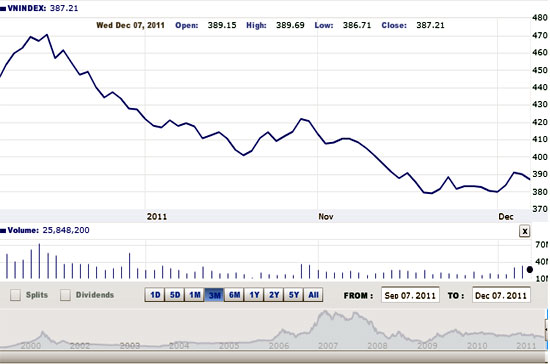The width and height of the screenshot is (550, 364).
Task: Select the 5D time range
Action: pos(175,295)
